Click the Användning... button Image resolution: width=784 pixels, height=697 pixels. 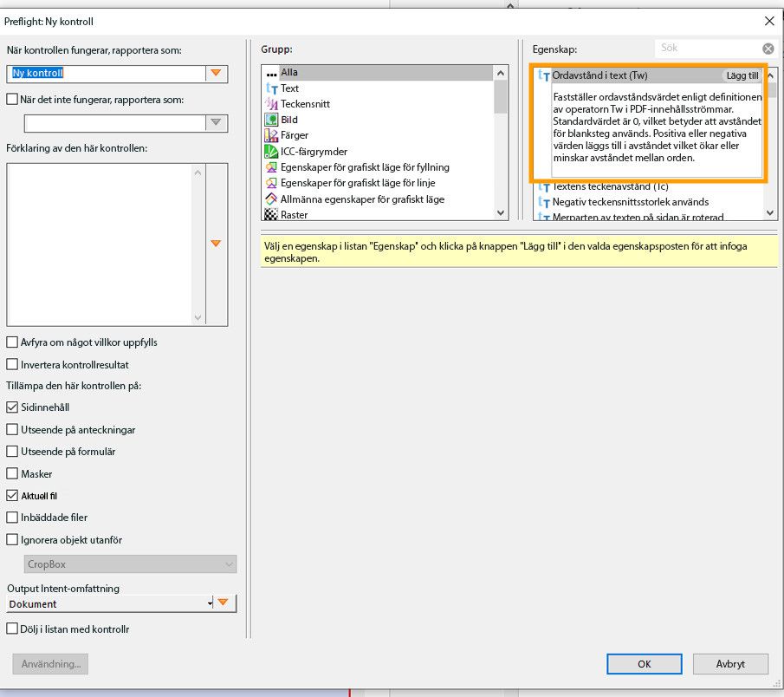(50, 664)
